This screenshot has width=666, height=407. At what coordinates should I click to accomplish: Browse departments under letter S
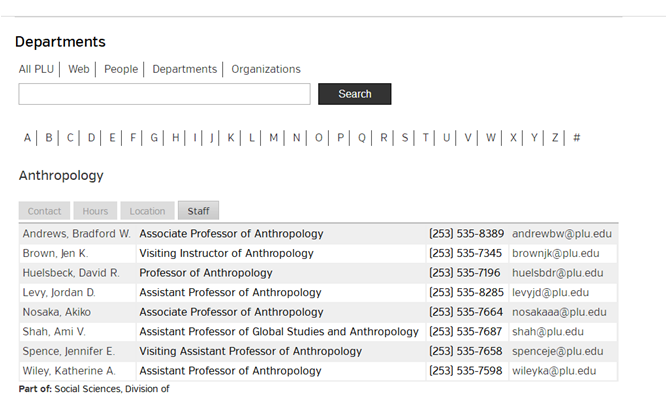[x=405, y=138]
